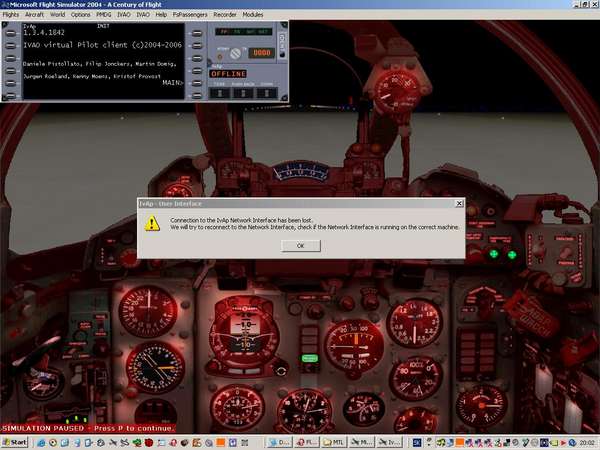Screen dimensions: 600x450
Task: Click the orange square quick launch icon
Action: (220, 443)
